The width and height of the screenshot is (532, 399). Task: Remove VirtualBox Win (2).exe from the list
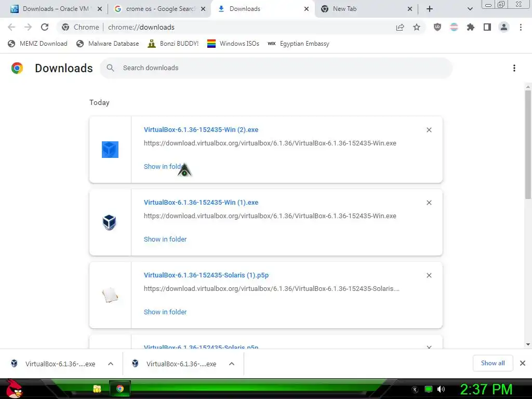(429, 130)
